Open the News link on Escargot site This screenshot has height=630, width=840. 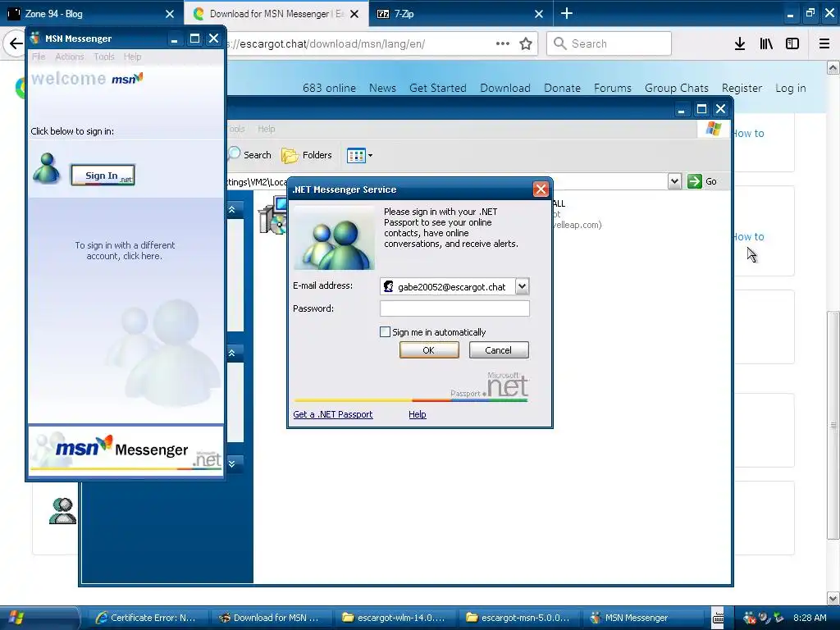pos(382,88)
